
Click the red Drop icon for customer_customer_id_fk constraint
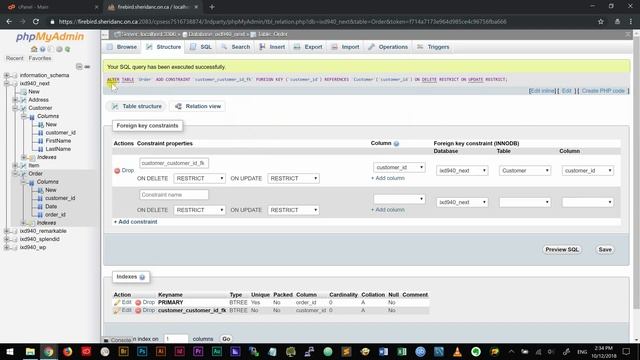click(x=117, y=171)
